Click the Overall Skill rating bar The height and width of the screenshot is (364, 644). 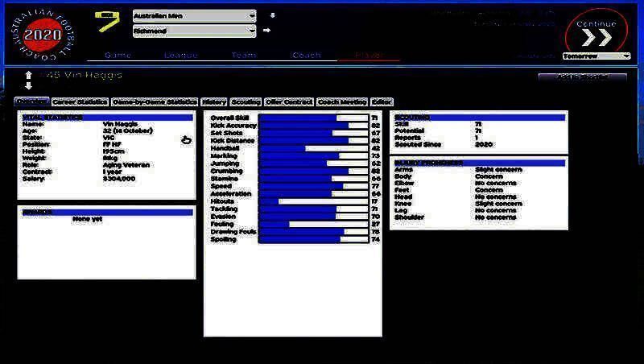(313, 118)
